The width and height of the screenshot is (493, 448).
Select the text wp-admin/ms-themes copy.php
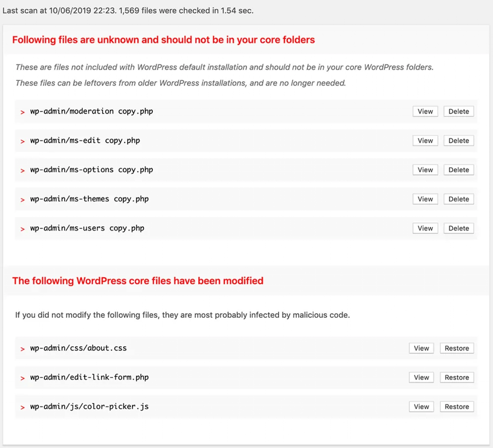pyautogui.click(x=89, y=199)
